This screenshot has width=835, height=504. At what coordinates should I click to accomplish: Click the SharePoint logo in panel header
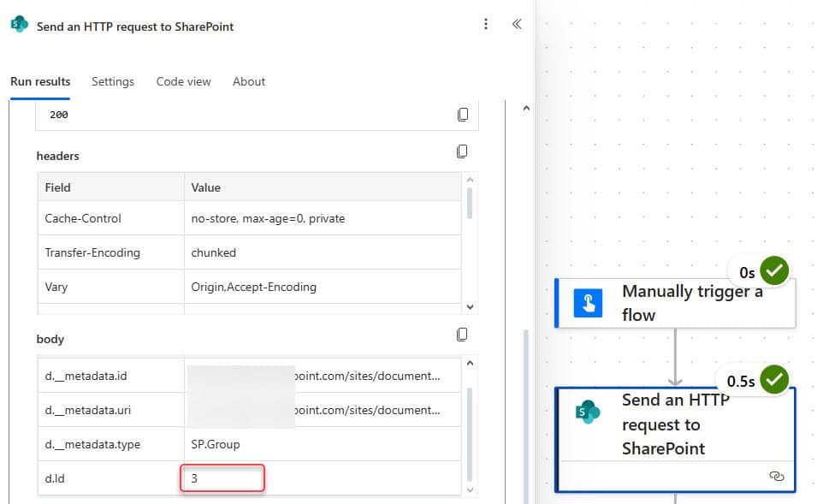coord(20,25)
